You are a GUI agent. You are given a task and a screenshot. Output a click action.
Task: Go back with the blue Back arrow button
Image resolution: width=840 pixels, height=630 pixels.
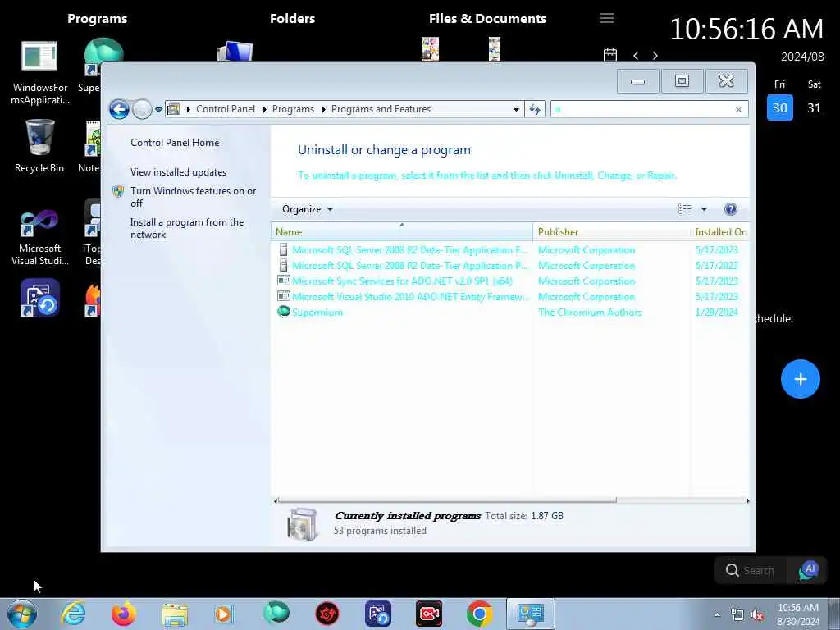click(119, 109)
